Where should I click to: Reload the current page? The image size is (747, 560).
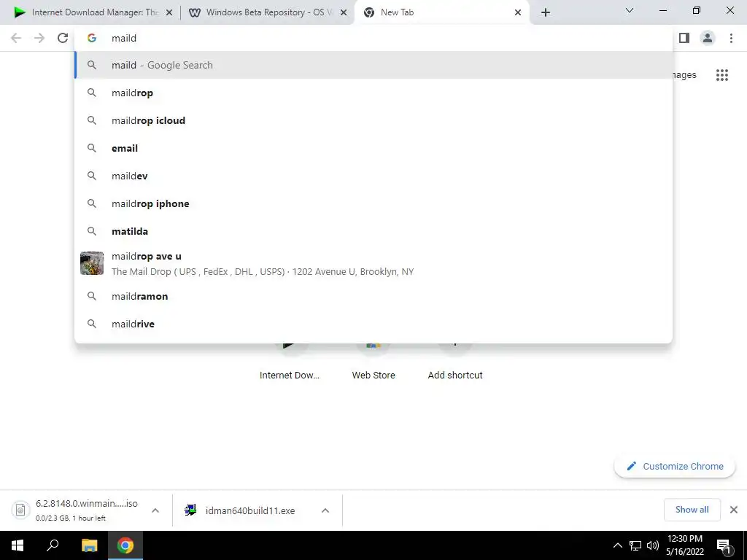[x=63, y=38]
